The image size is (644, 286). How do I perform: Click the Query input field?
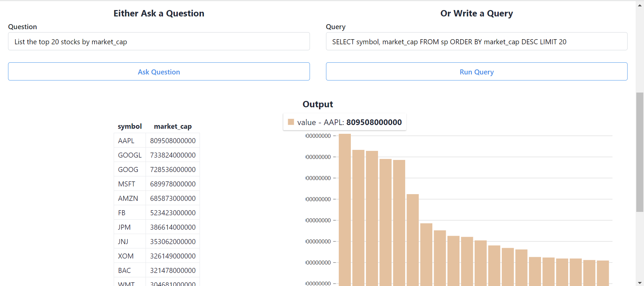coord(476,41)
